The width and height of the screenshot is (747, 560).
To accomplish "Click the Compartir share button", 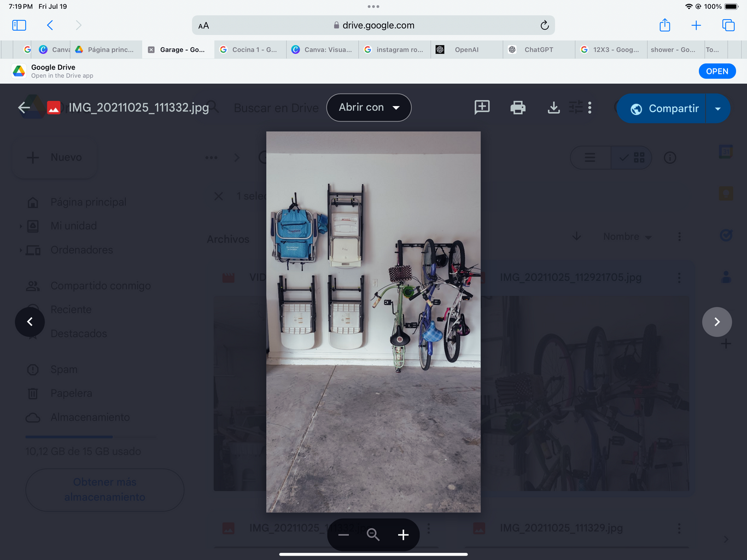I will [663, 109].
